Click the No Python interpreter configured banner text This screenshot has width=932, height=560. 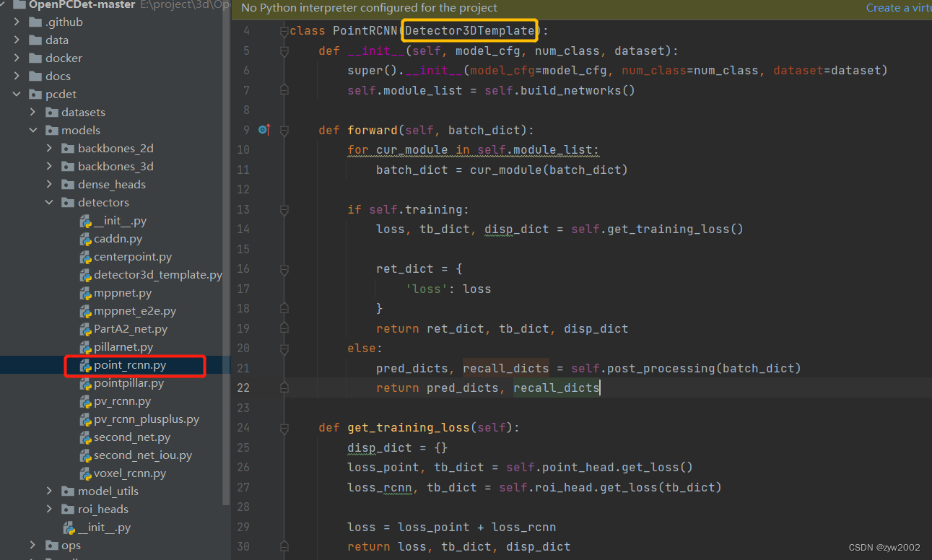[369, 8]
